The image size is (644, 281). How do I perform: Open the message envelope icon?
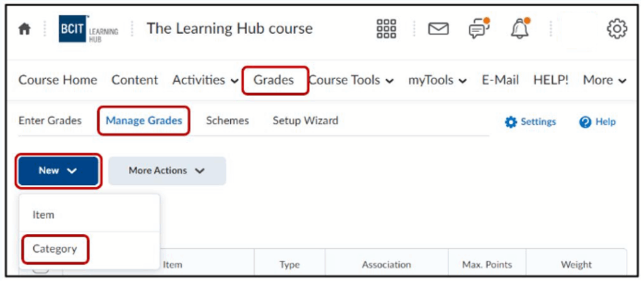click(x=438, y=29)
